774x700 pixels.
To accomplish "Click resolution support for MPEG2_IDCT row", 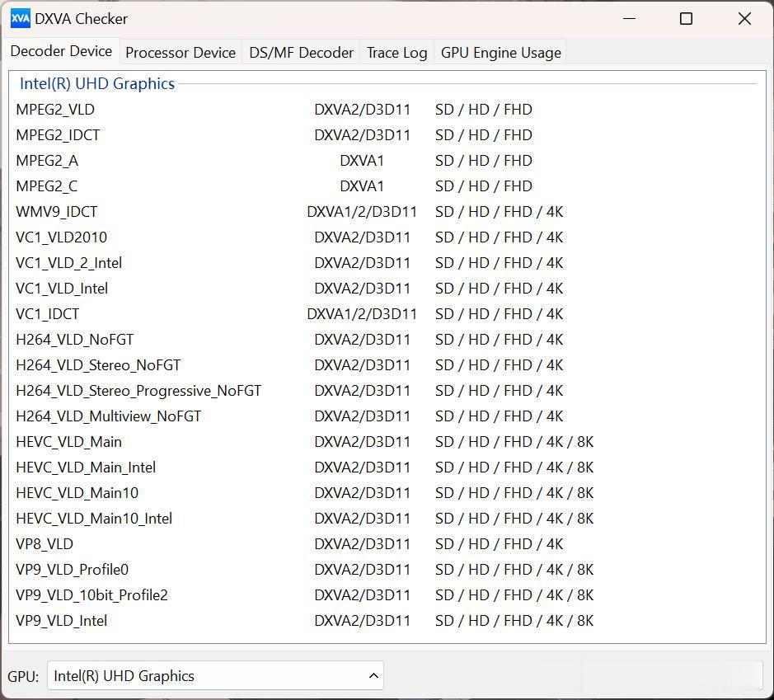I will click(483, 134).
